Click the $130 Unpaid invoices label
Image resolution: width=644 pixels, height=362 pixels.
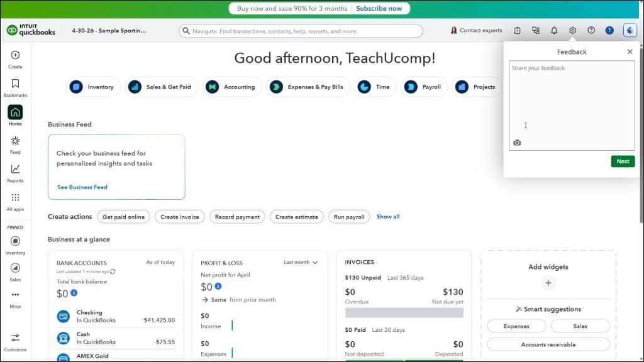pyautogui.click(x=363, y=277)
